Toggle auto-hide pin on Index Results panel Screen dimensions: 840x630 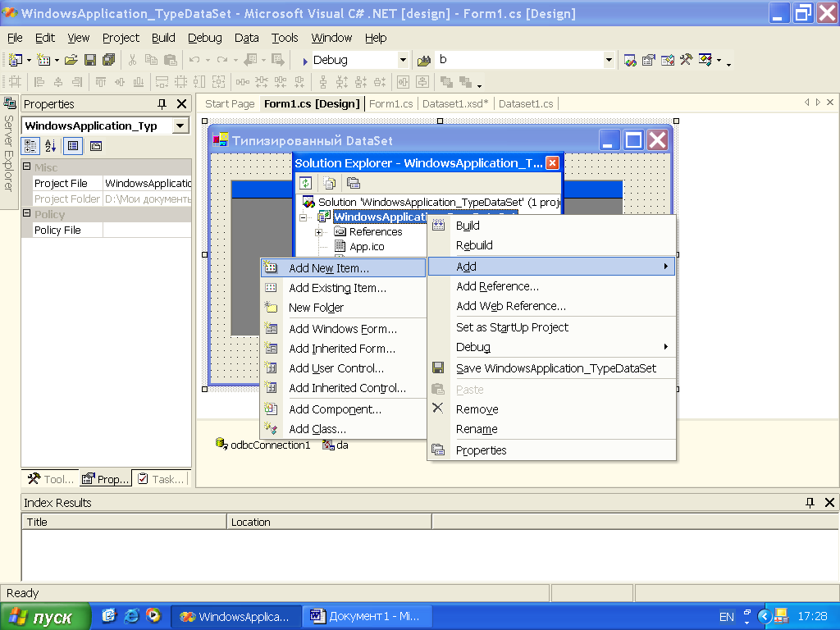click(x=810, y=503)
